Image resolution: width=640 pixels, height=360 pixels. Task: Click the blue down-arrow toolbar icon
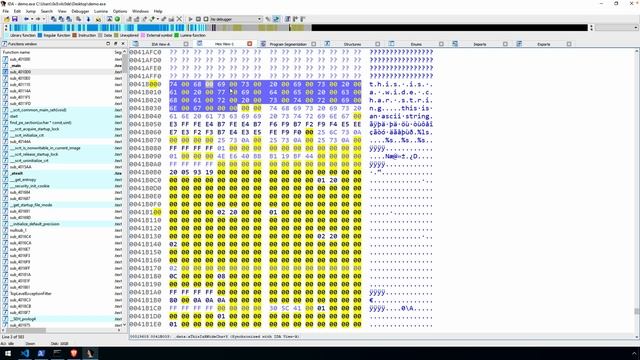pyautogui.click(x=88, y=19)
